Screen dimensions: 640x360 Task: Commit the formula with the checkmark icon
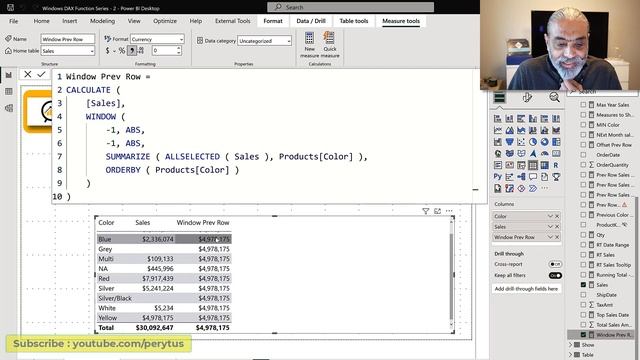41,74
